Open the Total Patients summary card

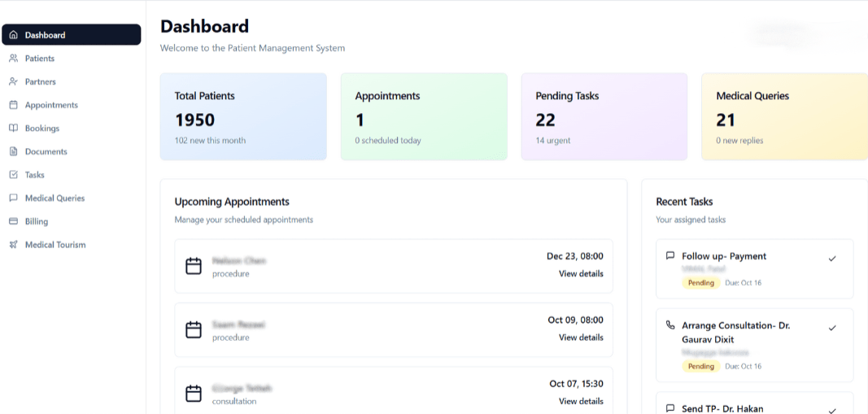[x=243, y=116]
